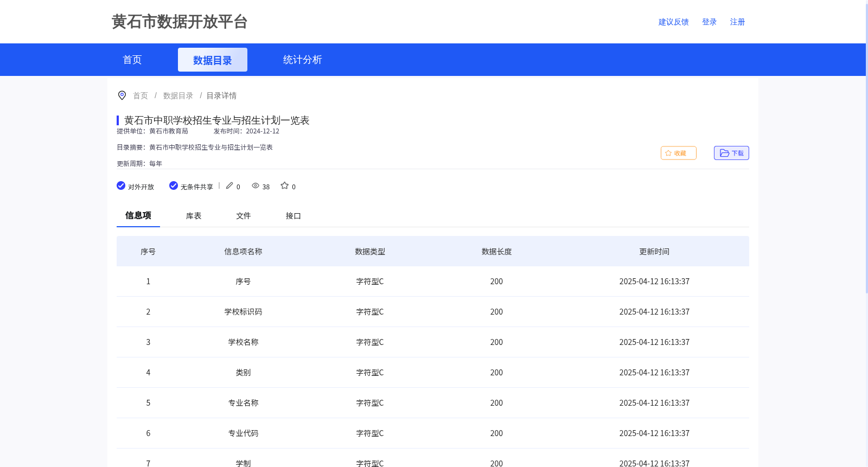Image resolution: width=868 pixels, height=467 pixels.
Task: Switch to the 库表 tab
Action: coord(194,216)
